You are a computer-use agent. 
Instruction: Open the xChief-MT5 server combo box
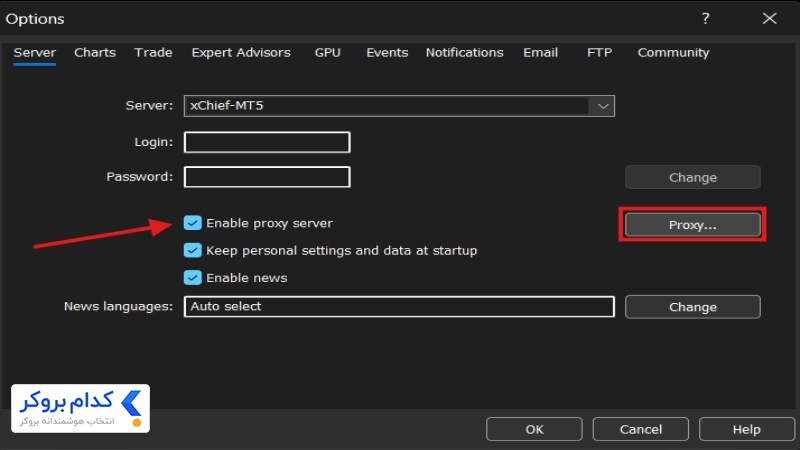399,106
